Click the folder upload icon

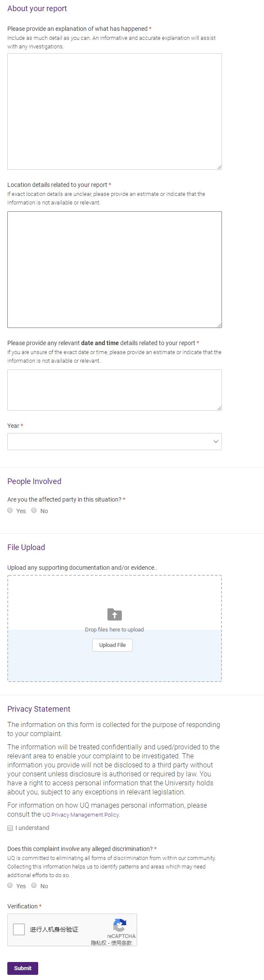(115, 614)
